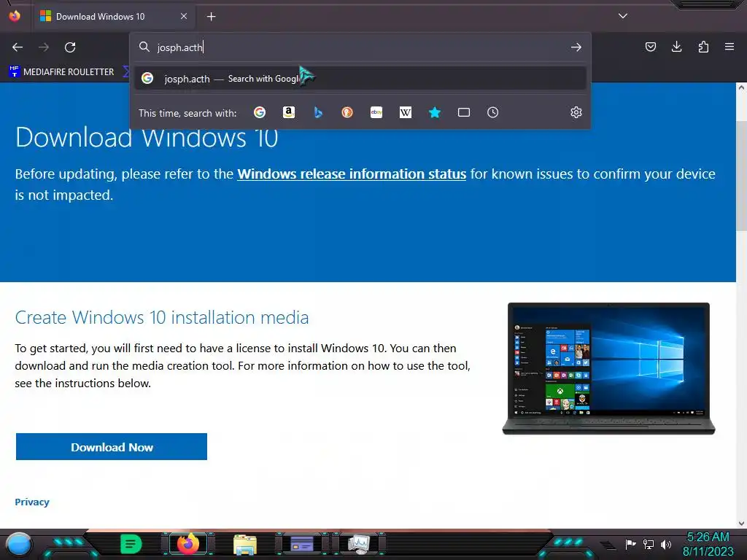Screen dimensions: 747x560
Task: Search this time with Google icon
Action: (x=260, y=112)
